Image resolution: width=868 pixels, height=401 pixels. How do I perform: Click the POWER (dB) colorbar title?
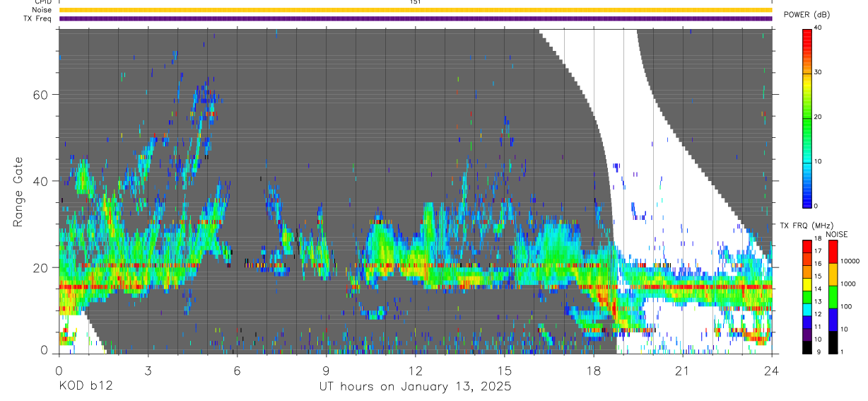[x=807, y=15]
